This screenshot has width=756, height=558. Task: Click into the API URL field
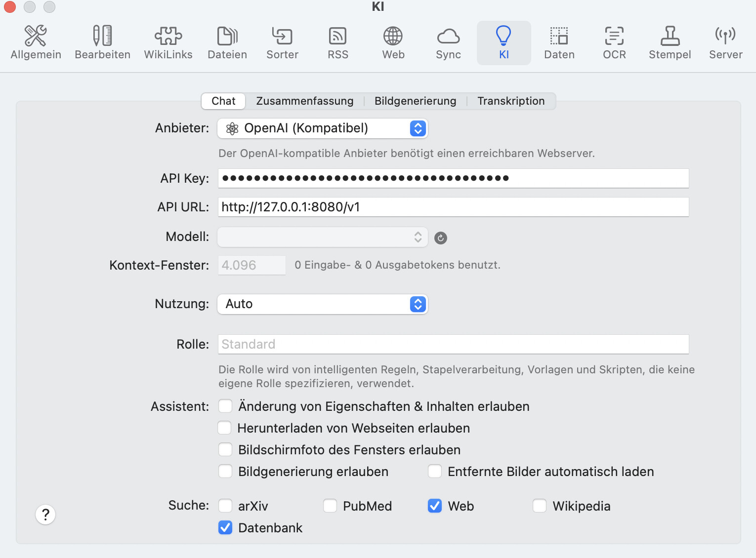coord(453,207)
